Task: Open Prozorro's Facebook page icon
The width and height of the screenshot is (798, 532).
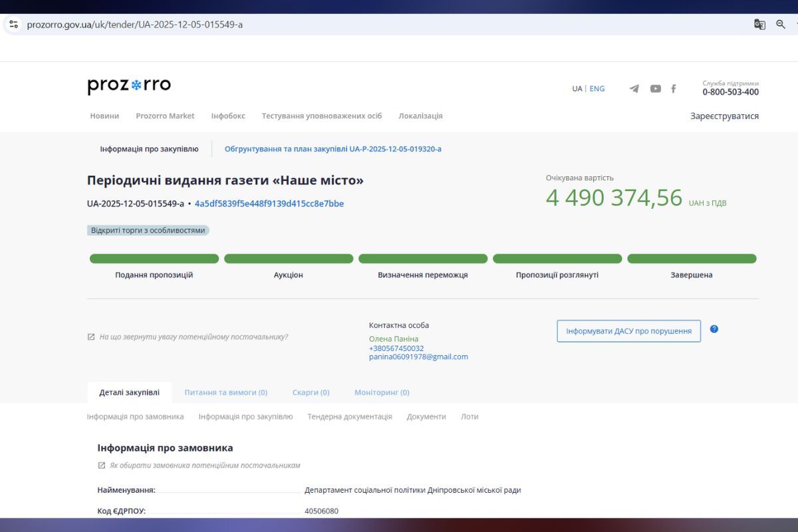Action: [x=674, y=88]
